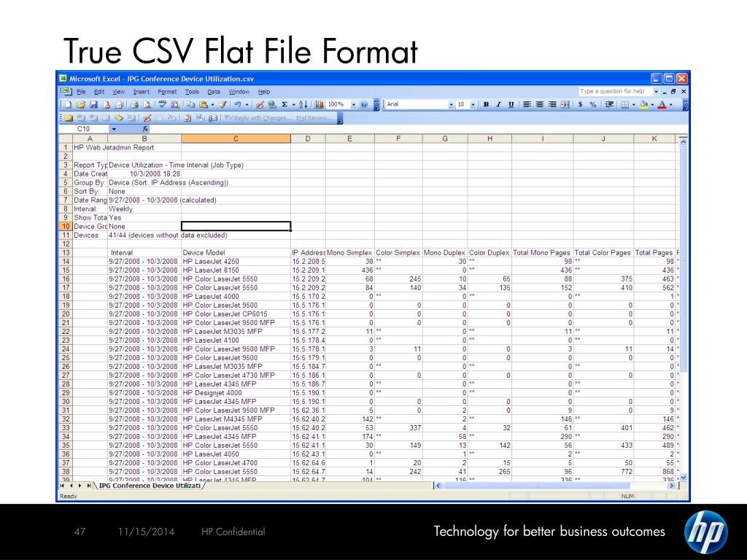Expand the AutoSum functions dropdown arrow
Screen dimensions: 747x560
[x=293, y=104]
